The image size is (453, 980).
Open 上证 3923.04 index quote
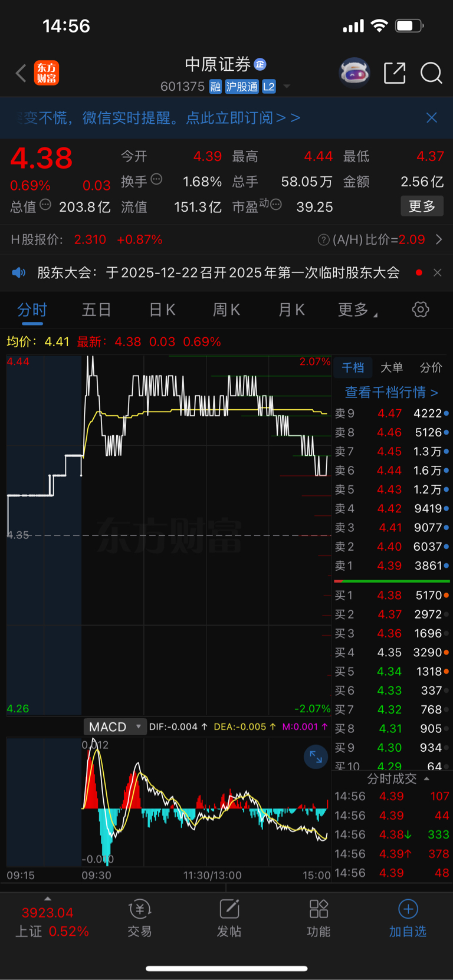(52, 922)
